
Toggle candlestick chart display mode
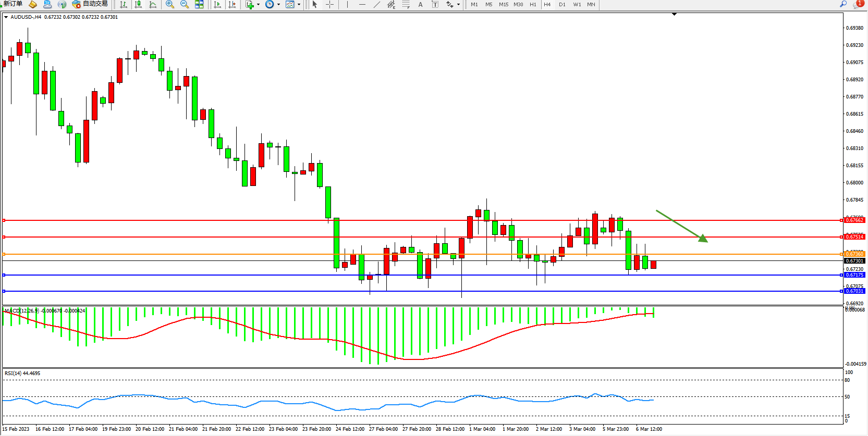click(x=138, y=4)
